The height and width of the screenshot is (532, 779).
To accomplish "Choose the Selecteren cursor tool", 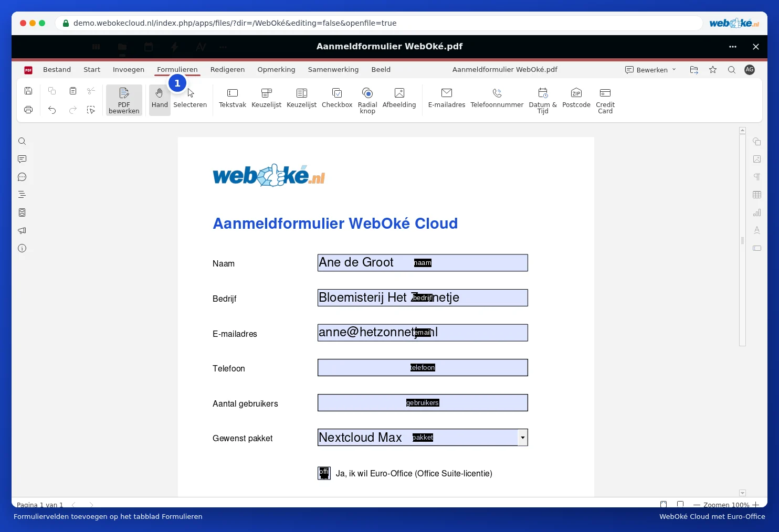I will 190,99.
